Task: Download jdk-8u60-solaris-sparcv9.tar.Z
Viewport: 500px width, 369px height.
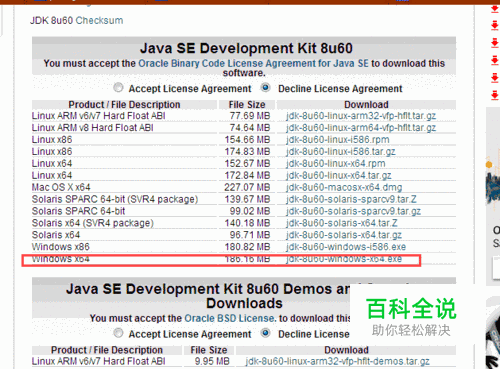Action: [351, 199]
